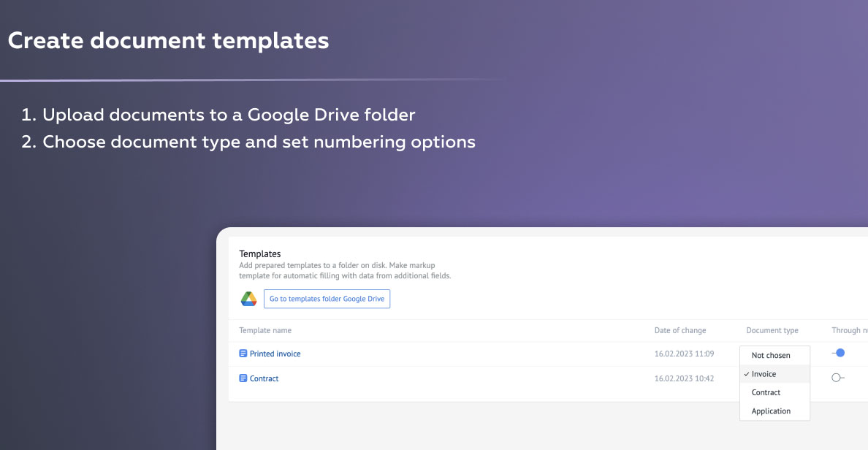
Task: Choose the checked Invoice dropdown option
Action: click(764, 374)
